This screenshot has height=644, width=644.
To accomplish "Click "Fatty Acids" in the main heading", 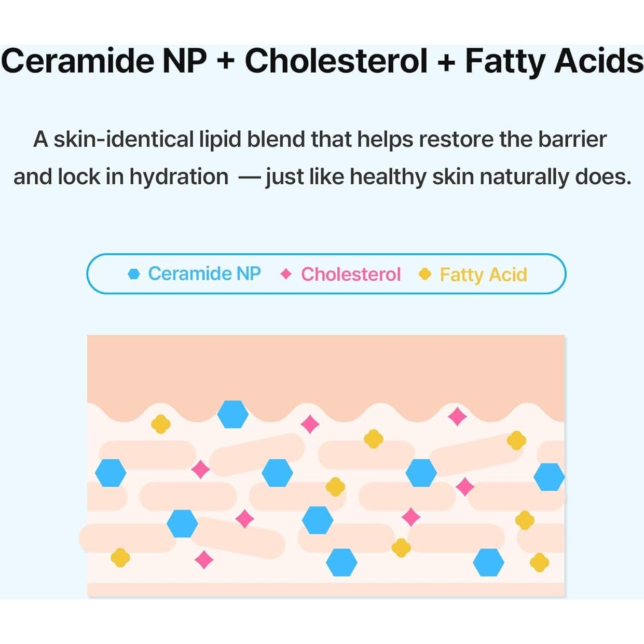I will coord(554,61).
